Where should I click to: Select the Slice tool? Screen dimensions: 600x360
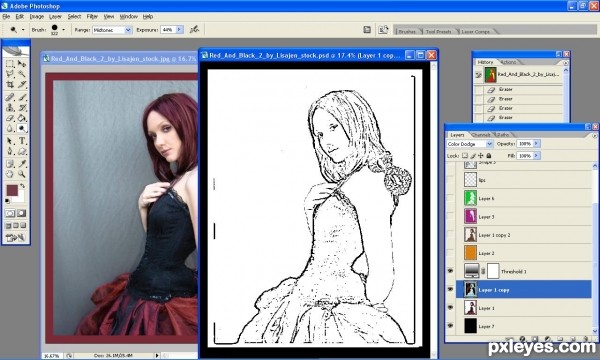click(22, 85)
